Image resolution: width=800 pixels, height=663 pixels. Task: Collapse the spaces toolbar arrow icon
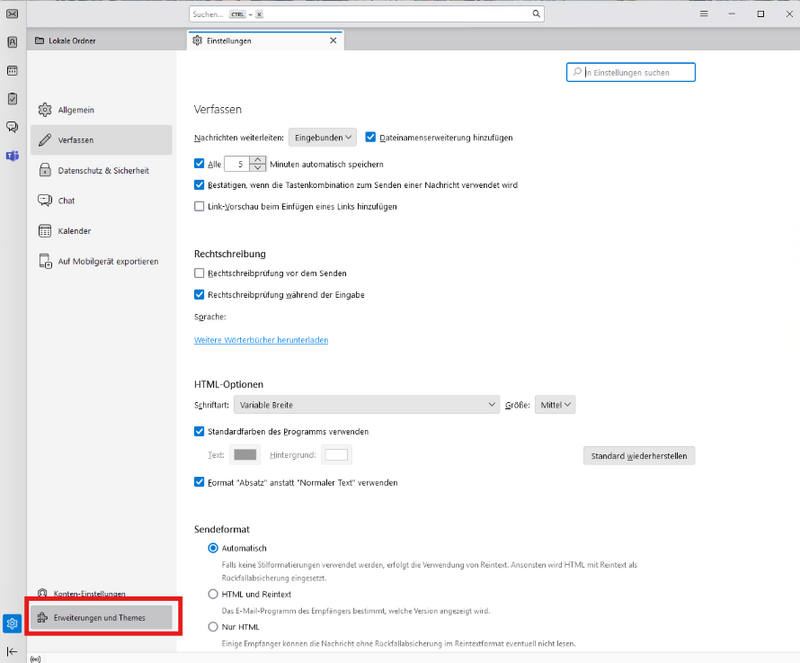click(x=12, y=651)
